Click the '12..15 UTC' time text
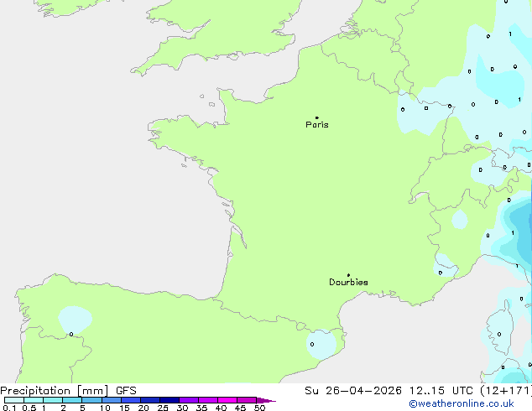 tap(441, 390)
